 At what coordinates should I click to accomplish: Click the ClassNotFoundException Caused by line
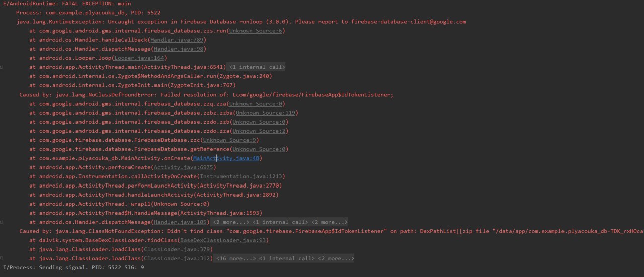coord(331,231)
